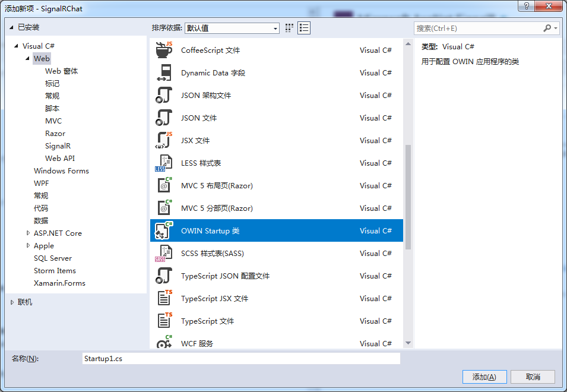Select 标记 category under Web
The height and width of the screenshot is (392, 567).
[x=52, y=84]
